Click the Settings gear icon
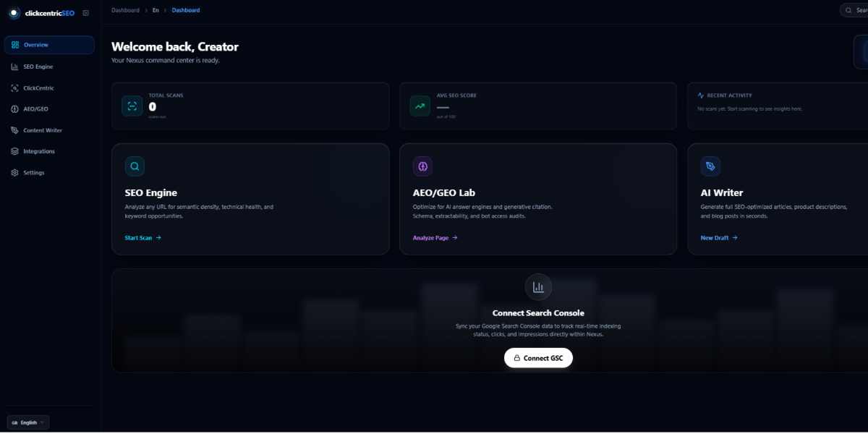This screenshot has width=868, height=434. (x=15, y=173)
